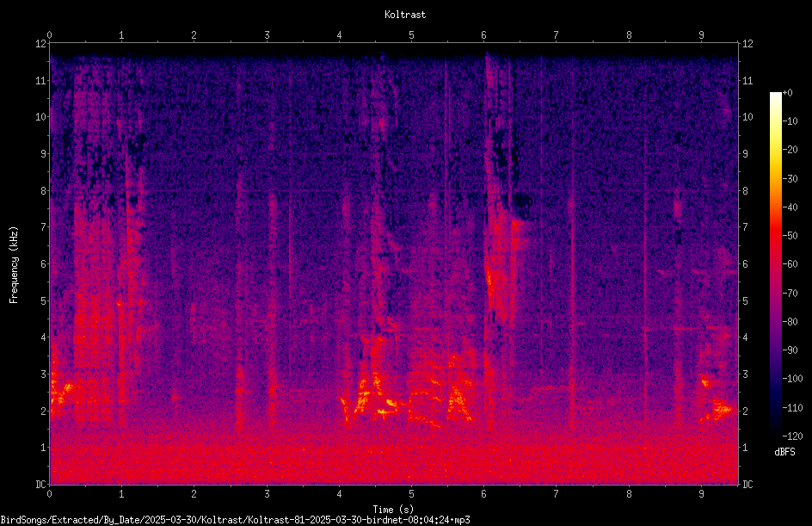Click the '-20' color scale label
This screenshot has height=526, width=812.
pos(790,149)
